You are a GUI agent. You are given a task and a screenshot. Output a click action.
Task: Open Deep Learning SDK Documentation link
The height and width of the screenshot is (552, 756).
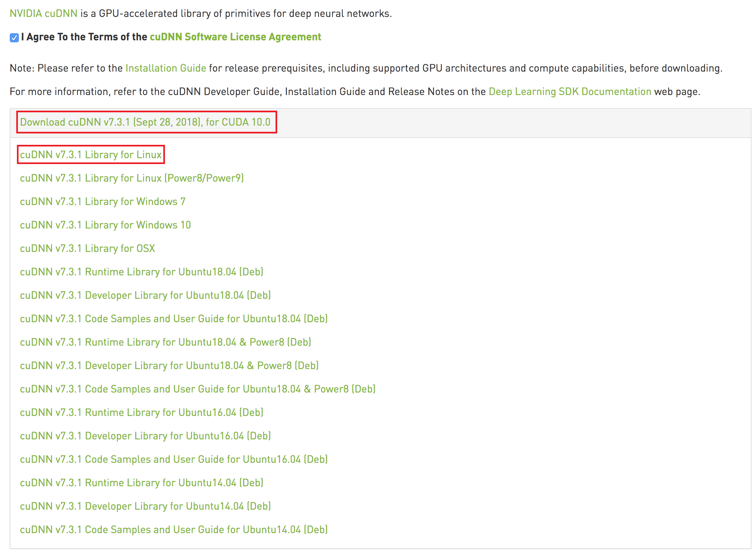pos(570,91)
